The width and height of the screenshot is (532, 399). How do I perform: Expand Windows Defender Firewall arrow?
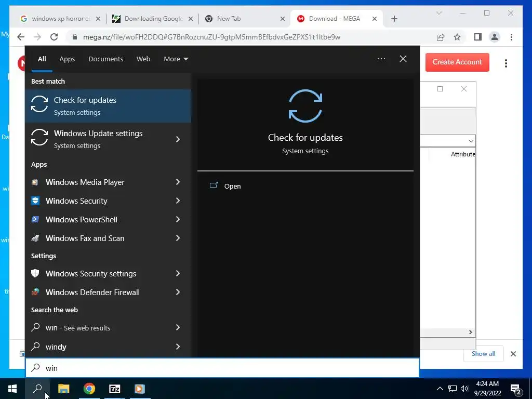click(x=178, y=292)
